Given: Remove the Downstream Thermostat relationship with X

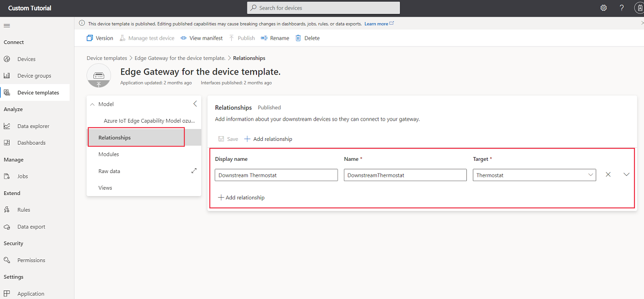Looking at the screenshot, I should (608, 175).
